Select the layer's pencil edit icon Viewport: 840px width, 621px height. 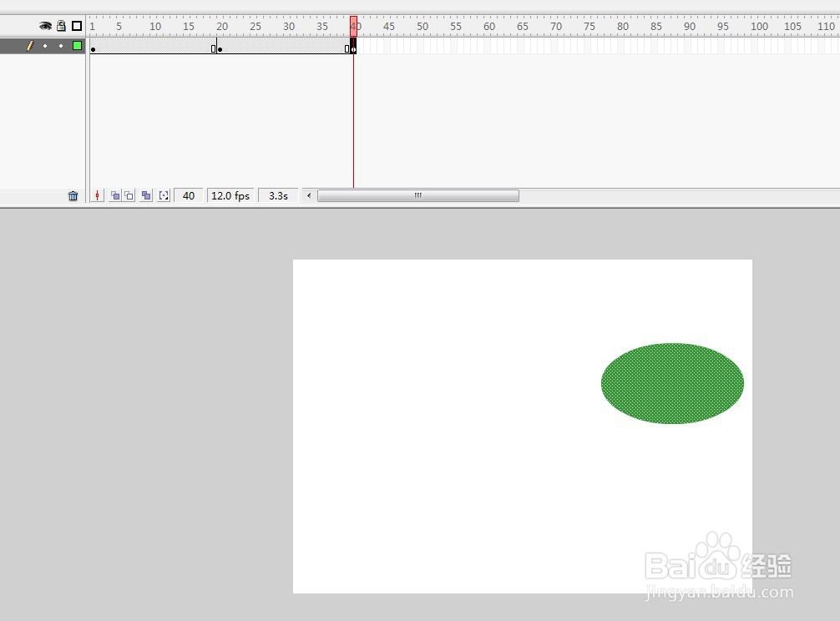[30, 46]
